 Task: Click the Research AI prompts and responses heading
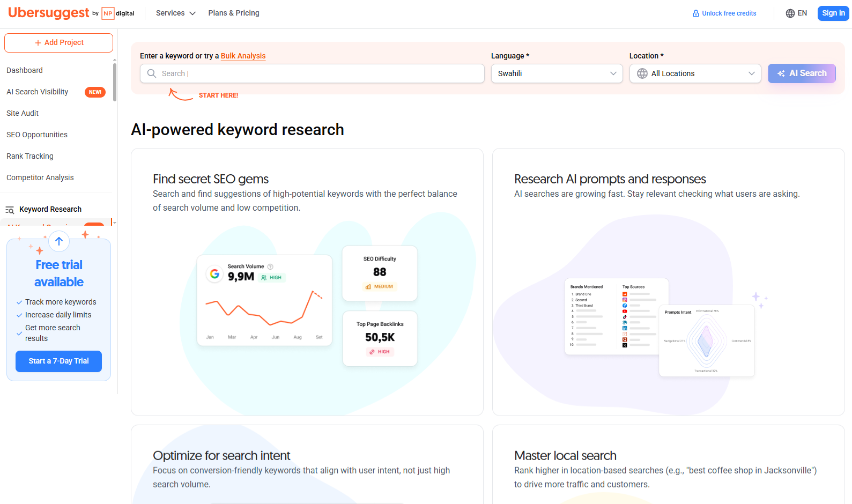tap(610, 179)
